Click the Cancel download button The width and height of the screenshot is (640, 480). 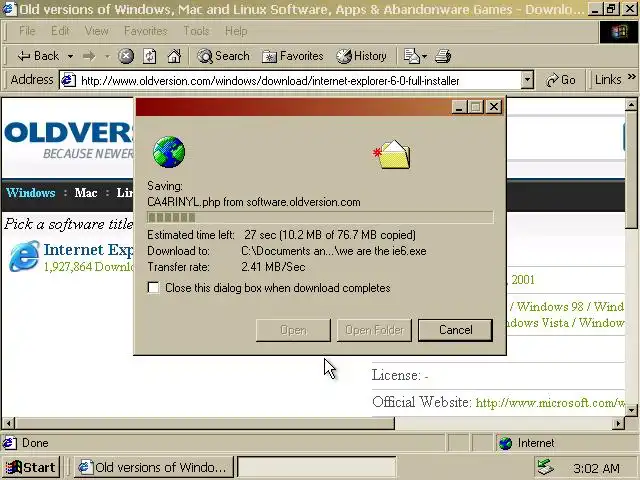(455, 330)
